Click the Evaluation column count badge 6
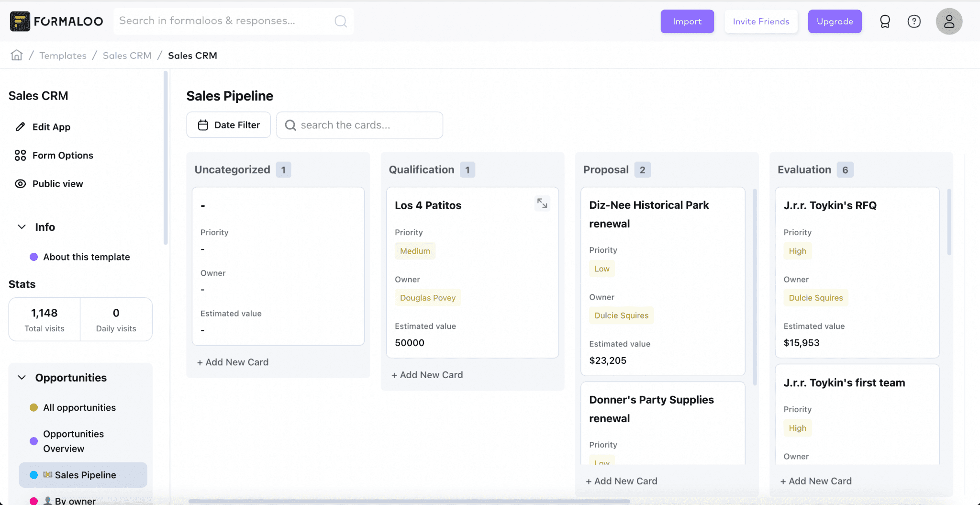The height and width of the screenshot is (505, 980). (x=845, y=170)
